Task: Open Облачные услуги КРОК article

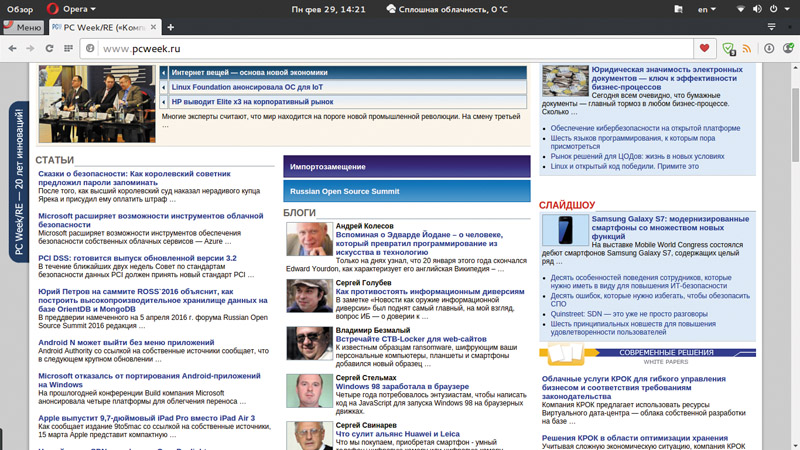Action: point(633,387)
